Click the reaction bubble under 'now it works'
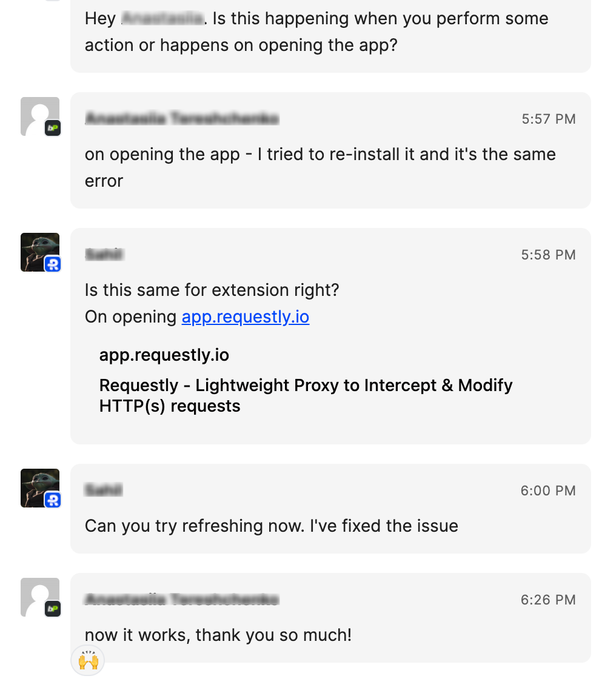The width and height of the screenshot is (616, 690). (x=87, y=661)
